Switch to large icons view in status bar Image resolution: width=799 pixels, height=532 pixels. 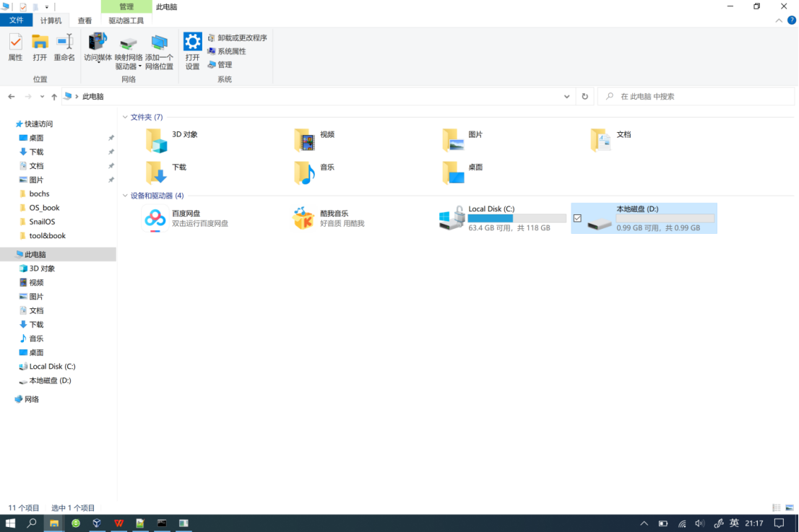[790, 507]
